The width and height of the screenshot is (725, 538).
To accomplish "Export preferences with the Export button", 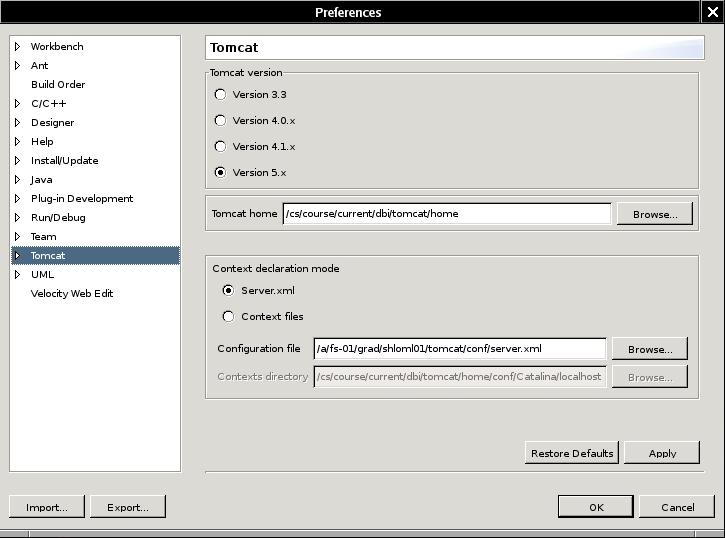I will pyautogui.click(x=128, y=507).
